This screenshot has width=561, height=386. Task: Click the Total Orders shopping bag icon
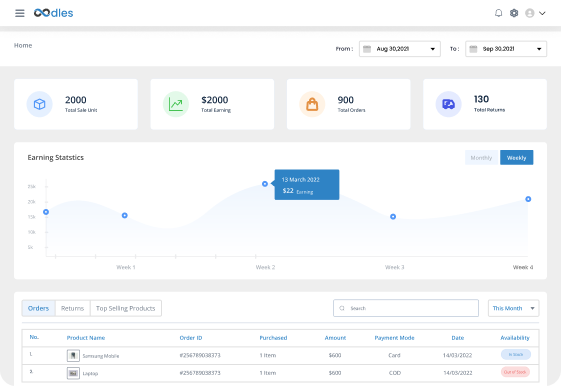[x=312, y=104]
